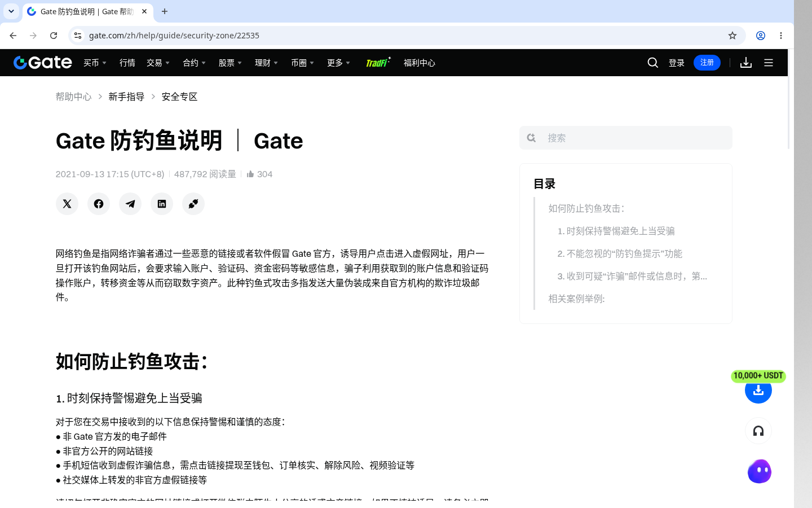812x508 pixels.
Task: Click the browser forward arrow
Action: click(x=33, y=36)
